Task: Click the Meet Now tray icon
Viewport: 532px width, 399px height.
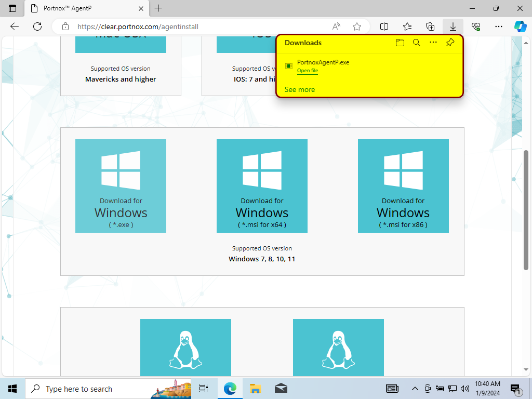Action: tap(428, 389)
